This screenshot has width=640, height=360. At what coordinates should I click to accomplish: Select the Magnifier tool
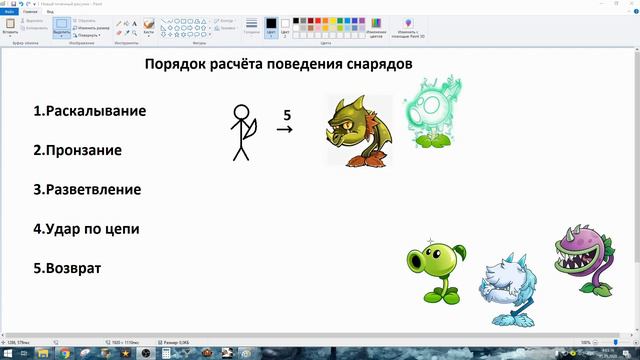click(134, 33)
